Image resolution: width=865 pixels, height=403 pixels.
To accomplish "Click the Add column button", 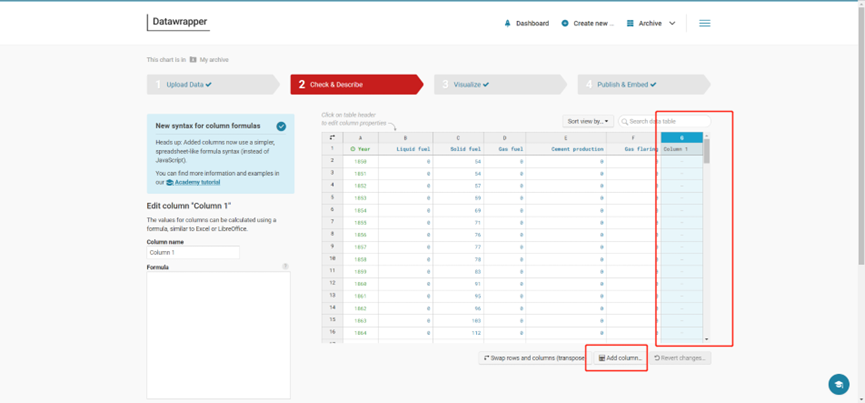I will pos(621,358).
